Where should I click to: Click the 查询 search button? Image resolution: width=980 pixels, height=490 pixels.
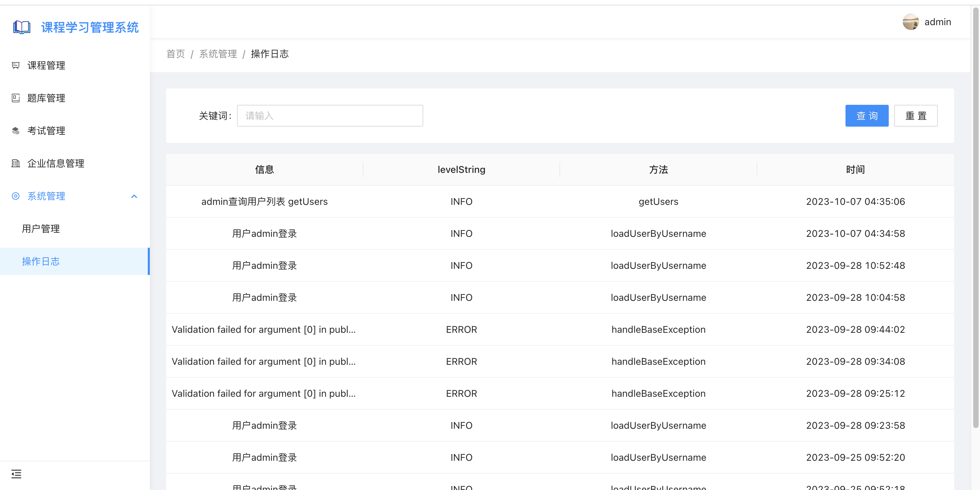coord(867,116)
